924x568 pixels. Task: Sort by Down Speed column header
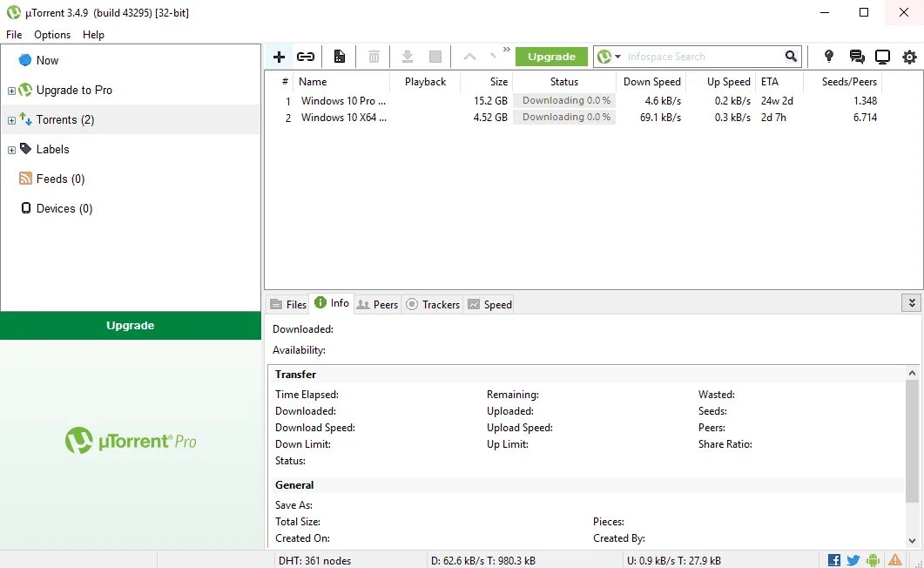(651, 81)
